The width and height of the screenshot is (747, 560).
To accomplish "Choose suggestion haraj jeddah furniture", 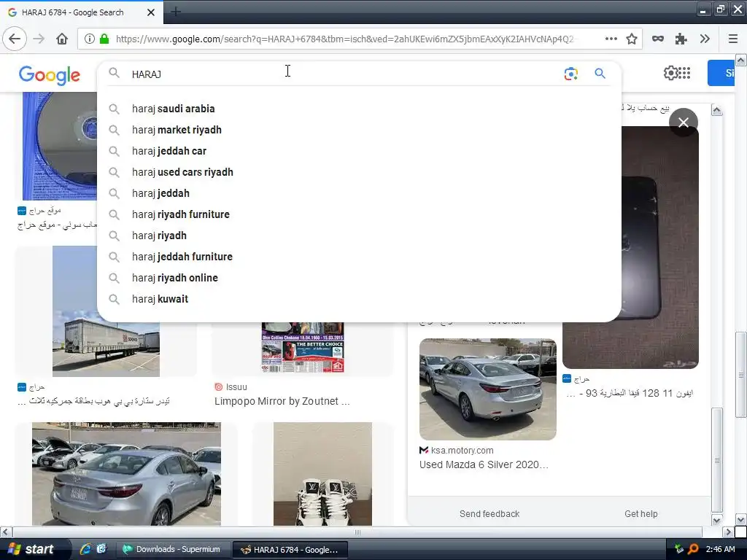I will 359,257.
